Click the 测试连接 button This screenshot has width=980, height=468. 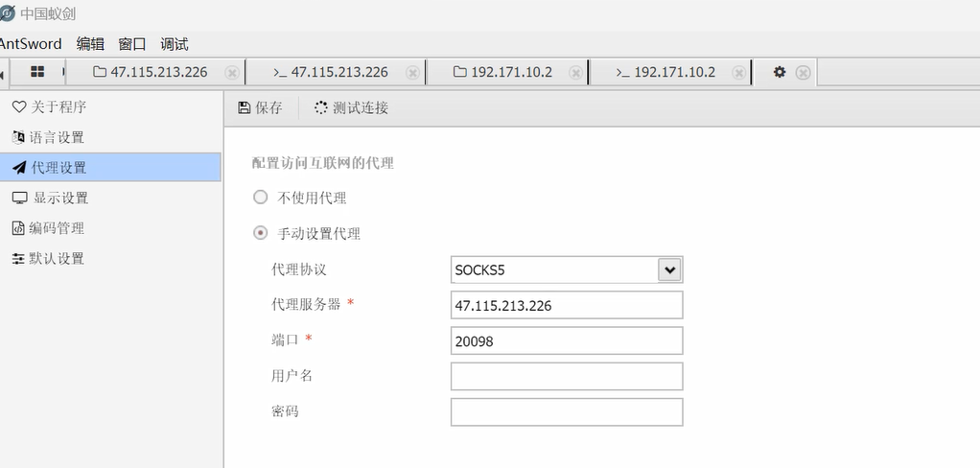point(351,107)
